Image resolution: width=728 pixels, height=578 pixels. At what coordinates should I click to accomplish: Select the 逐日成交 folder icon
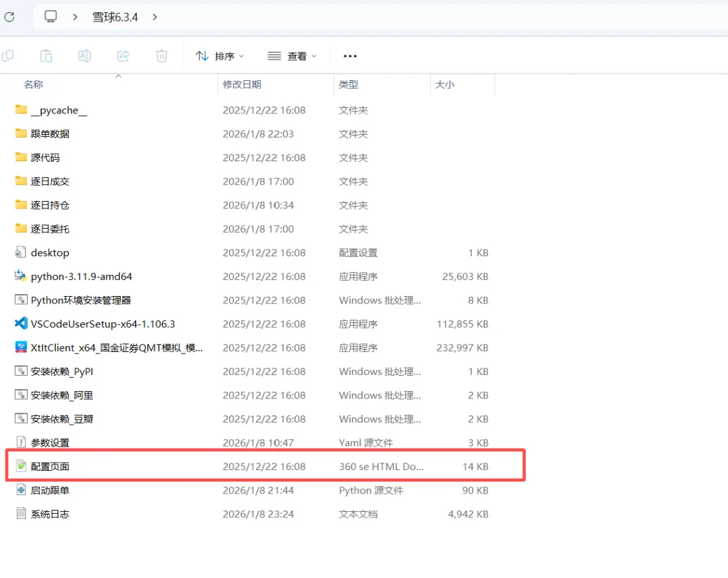pos(21,181)
